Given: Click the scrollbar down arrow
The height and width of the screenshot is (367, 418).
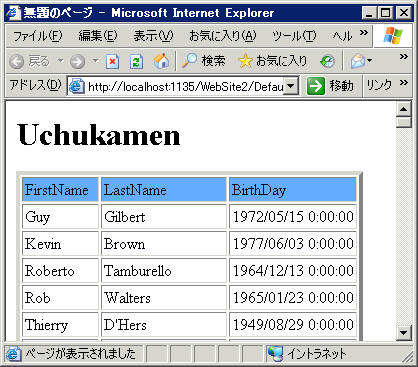Looking at the screenshot, I should 404,332.
